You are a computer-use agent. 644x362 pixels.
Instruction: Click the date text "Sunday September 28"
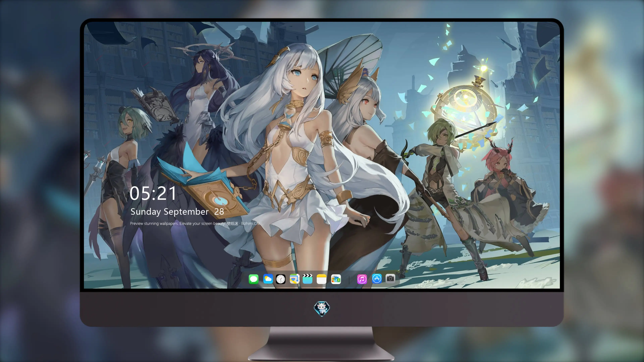pyautogui.click(x=177, y=212)
